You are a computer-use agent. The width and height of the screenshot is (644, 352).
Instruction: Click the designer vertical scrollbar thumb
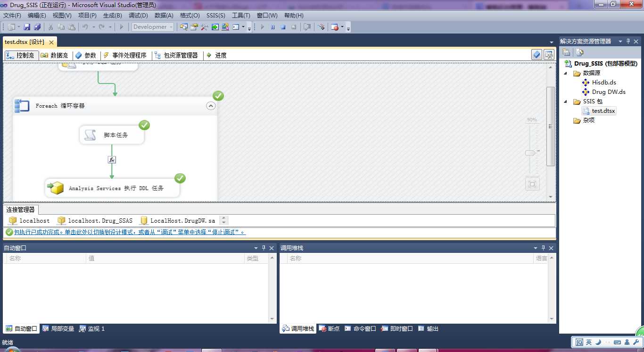click(x=551, y=126)
